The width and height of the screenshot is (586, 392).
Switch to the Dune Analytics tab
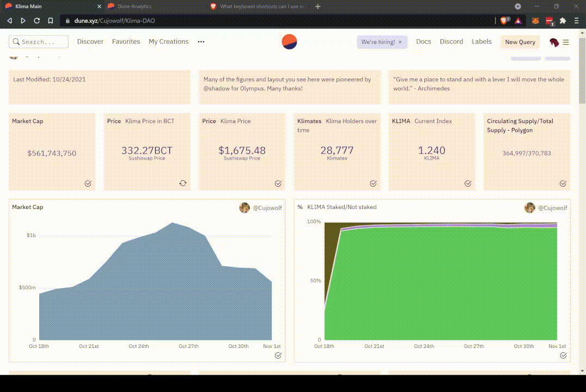pos(135,7)
